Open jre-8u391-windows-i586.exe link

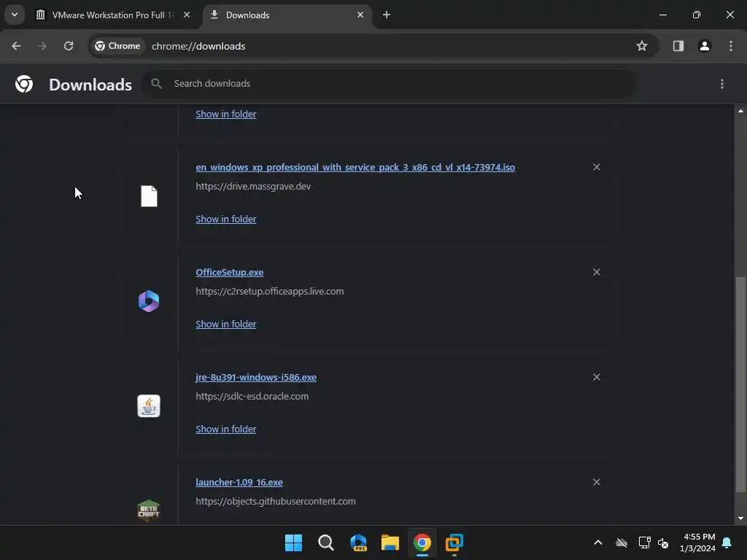(256, 378)
